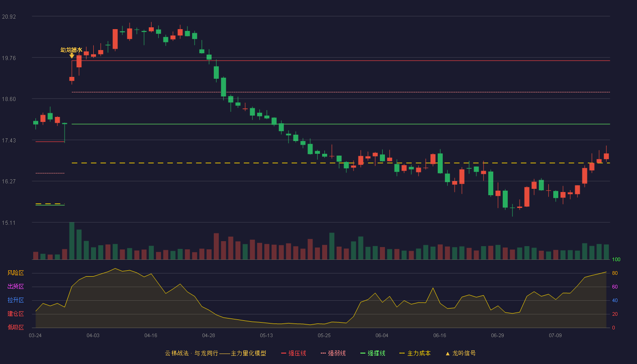Click the 04-16 date axis label
Screen dimensions: 637x364
(151, 335)
